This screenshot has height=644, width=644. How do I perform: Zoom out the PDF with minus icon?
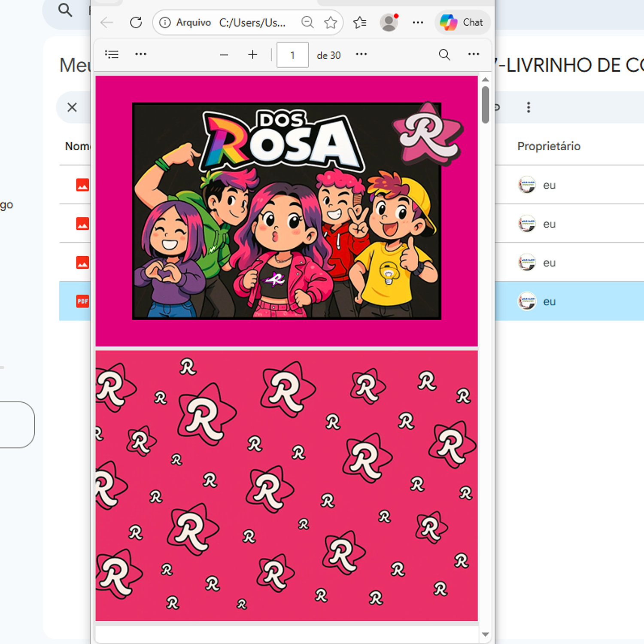click(x=224, y=55)
